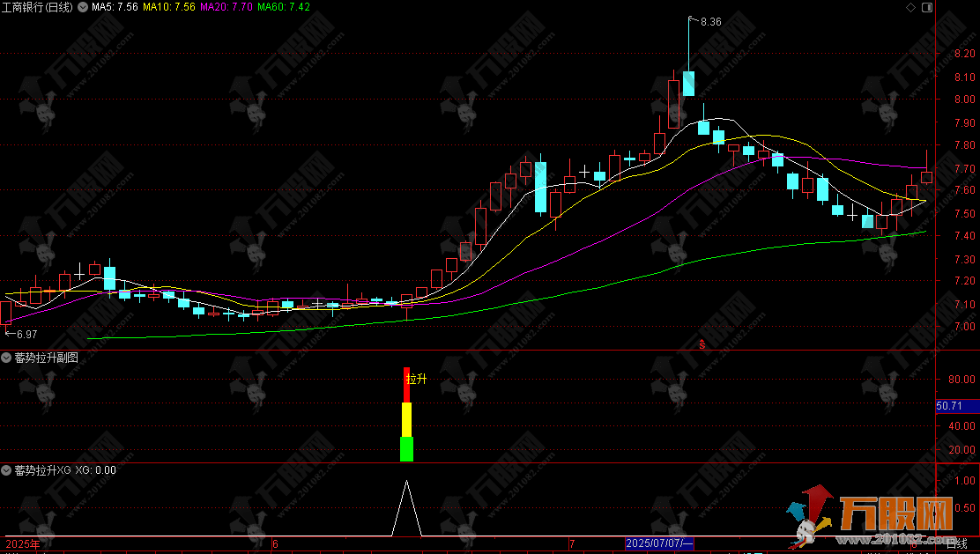Select the MA10: 7.56 indicator label
The width and height of the screenshot is (980, 554).
[x=168, y=7]
